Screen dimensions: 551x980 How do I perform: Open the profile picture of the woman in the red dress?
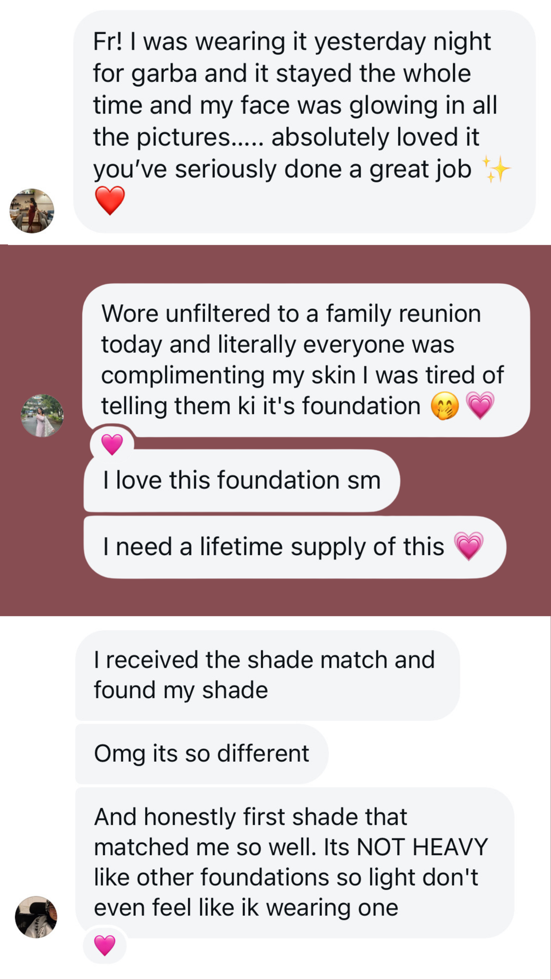pyautogui.click(x=32, y=211)
